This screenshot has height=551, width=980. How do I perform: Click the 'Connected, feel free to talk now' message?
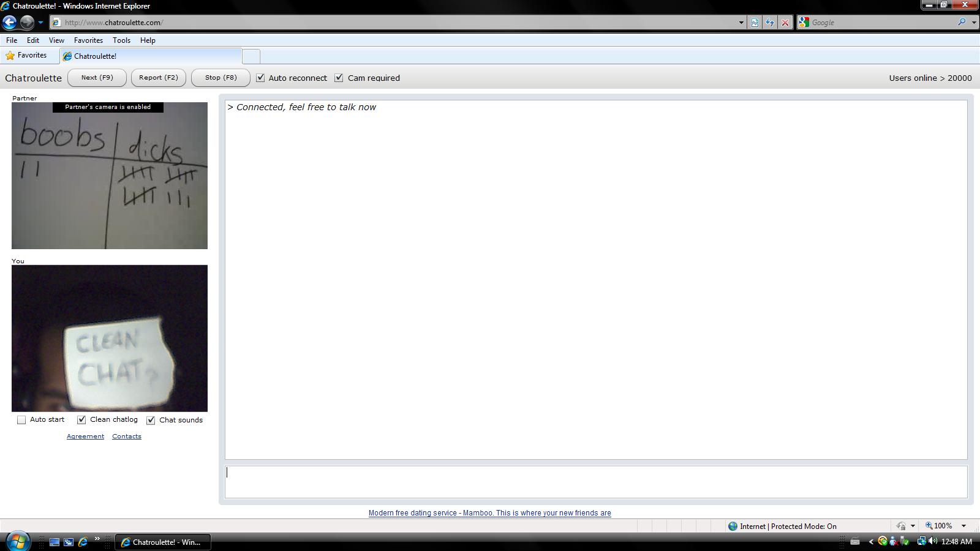tap(302, 107)
